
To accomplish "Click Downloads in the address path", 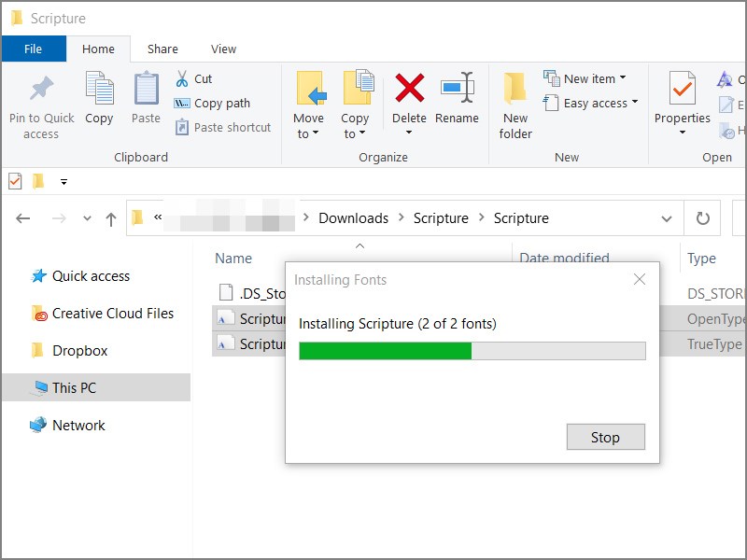I will point(354,218).
